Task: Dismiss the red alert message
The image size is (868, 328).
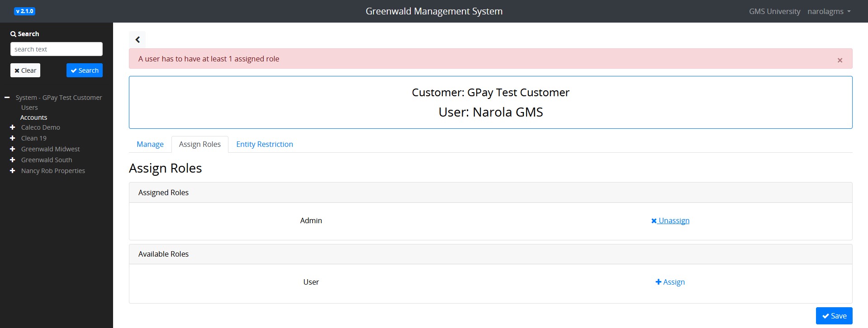Action: tap(840, 60)
